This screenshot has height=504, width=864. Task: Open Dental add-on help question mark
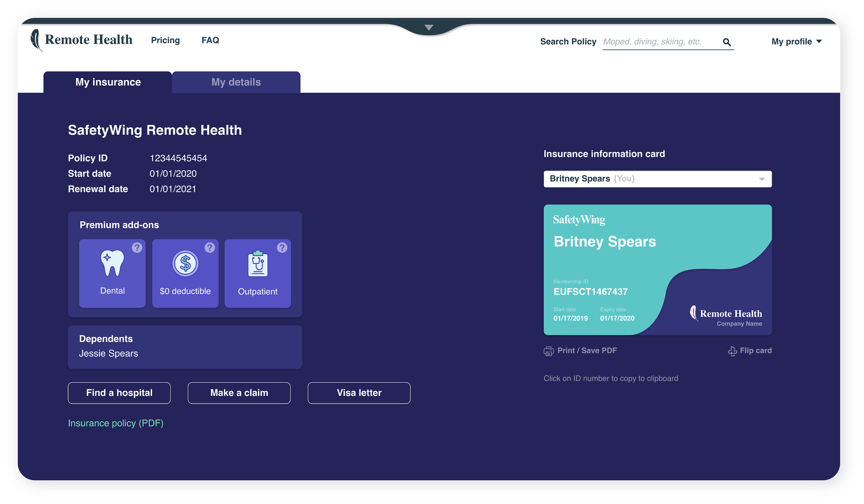pyautogui.click(x=137, y=247)
